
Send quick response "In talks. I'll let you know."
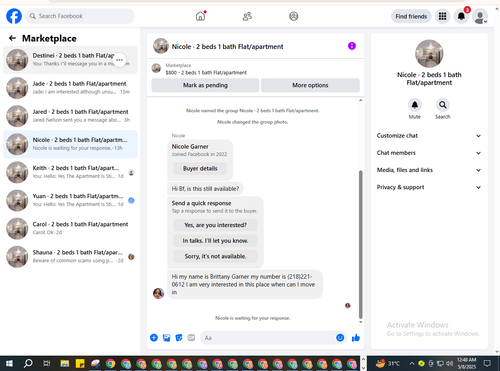pos(215,241)
